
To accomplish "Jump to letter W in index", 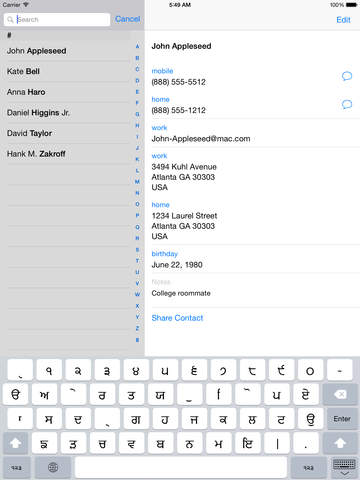I will [137, 295].
